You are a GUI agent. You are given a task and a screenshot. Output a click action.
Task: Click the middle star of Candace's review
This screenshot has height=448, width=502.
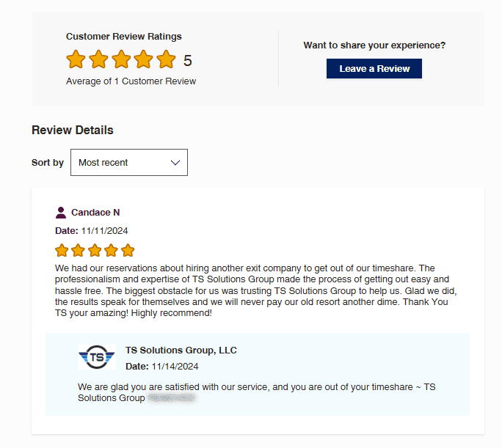tap(95, 251)
